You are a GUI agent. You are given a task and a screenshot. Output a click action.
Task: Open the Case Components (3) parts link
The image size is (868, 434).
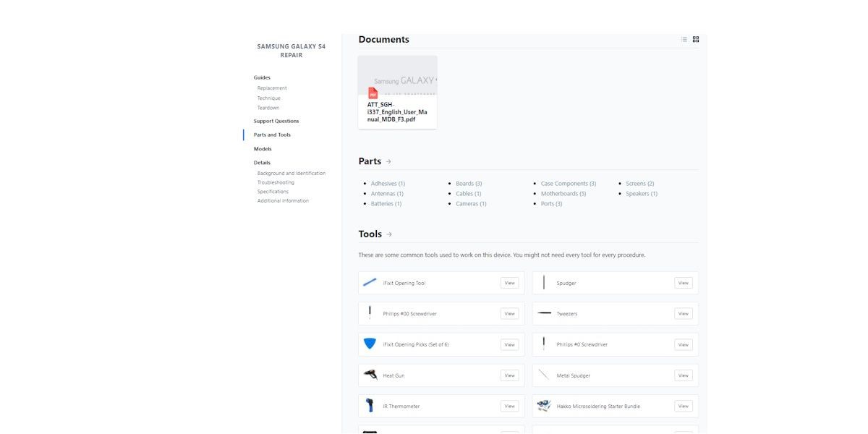pos(569,184)
